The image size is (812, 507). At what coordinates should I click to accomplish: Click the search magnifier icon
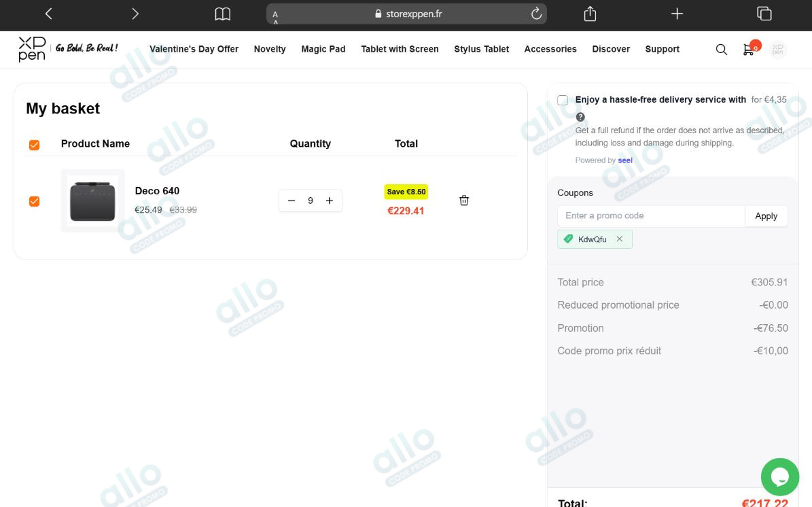(x=721, y=50)
